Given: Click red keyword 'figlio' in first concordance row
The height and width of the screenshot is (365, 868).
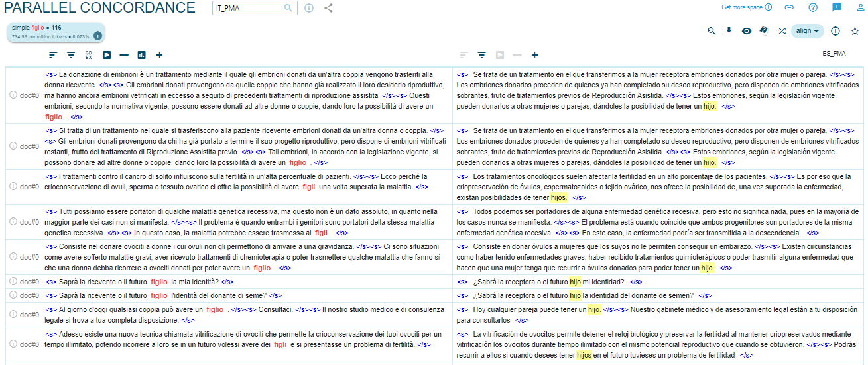Looking at the screenshot, I should click(x=54, y=117).
